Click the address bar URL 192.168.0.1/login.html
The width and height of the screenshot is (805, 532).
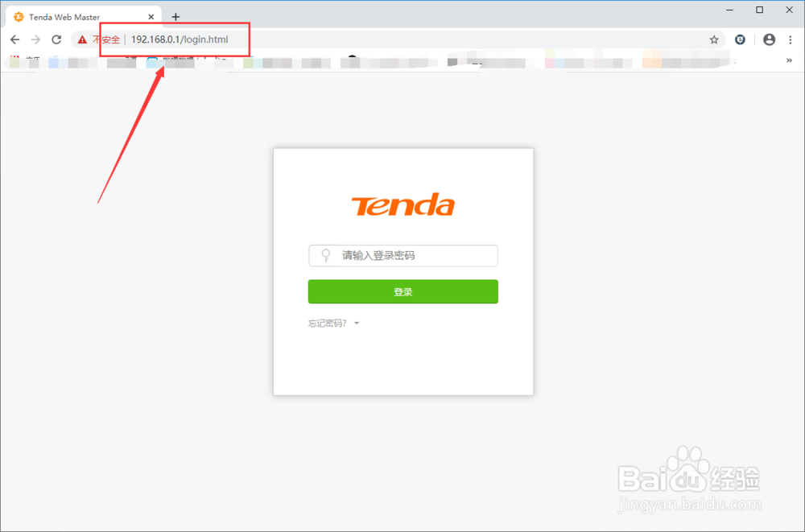[180, 39]
